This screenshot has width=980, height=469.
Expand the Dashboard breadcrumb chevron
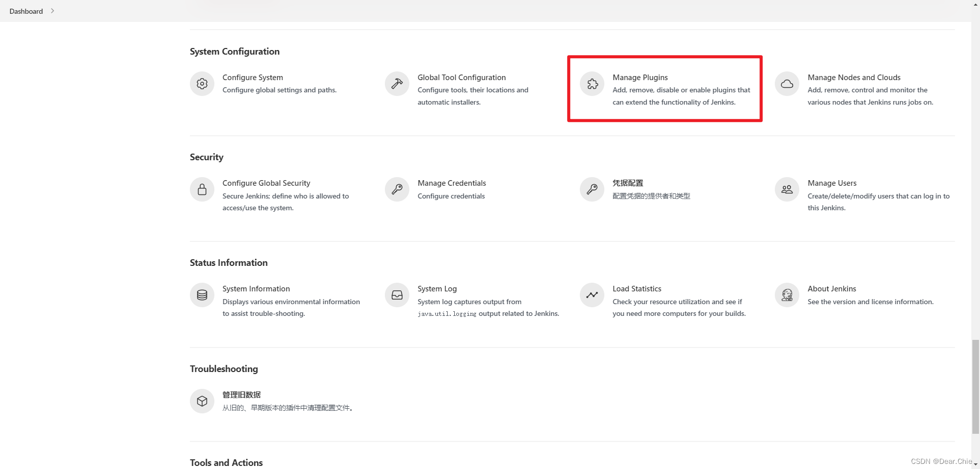52,11
